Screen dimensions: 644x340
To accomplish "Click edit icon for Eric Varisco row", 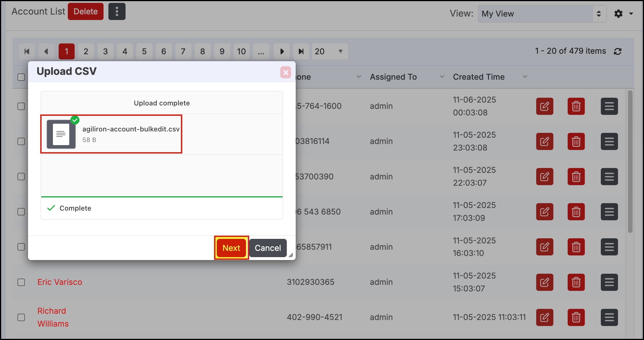I will pos(544,282).
